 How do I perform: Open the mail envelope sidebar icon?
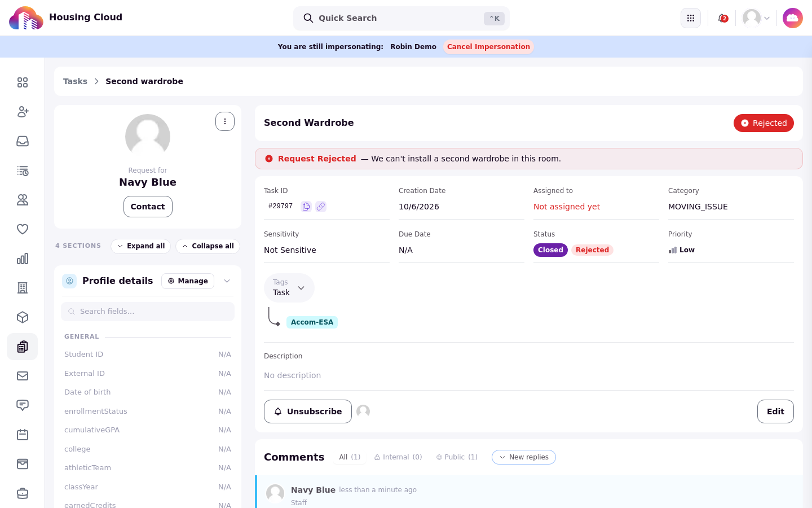23,376
